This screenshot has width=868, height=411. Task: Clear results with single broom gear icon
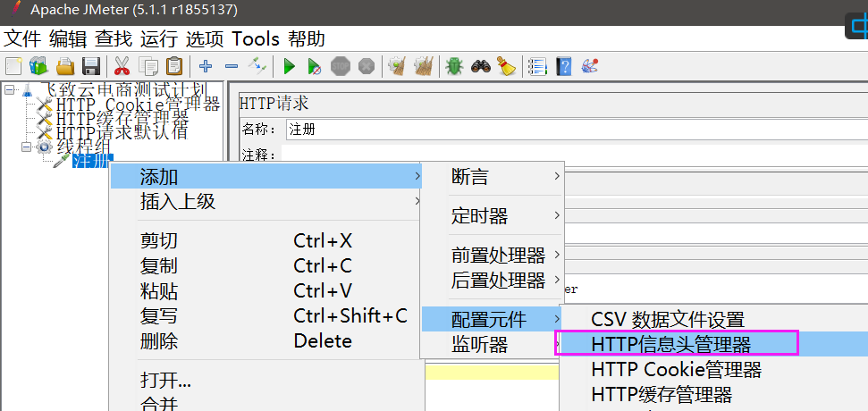click(x=398, y=67)
